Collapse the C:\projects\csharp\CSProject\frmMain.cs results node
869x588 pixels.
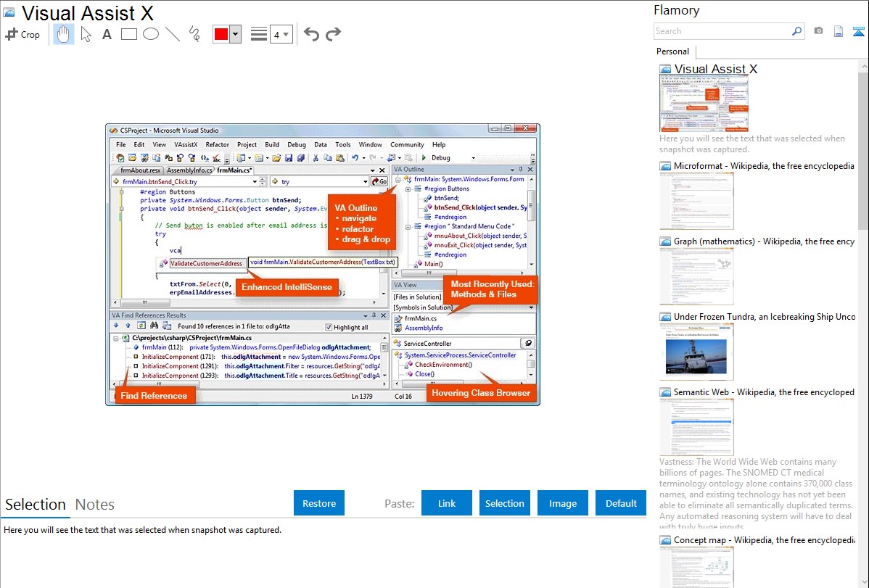pyautogui.click(x=116, y=338)
